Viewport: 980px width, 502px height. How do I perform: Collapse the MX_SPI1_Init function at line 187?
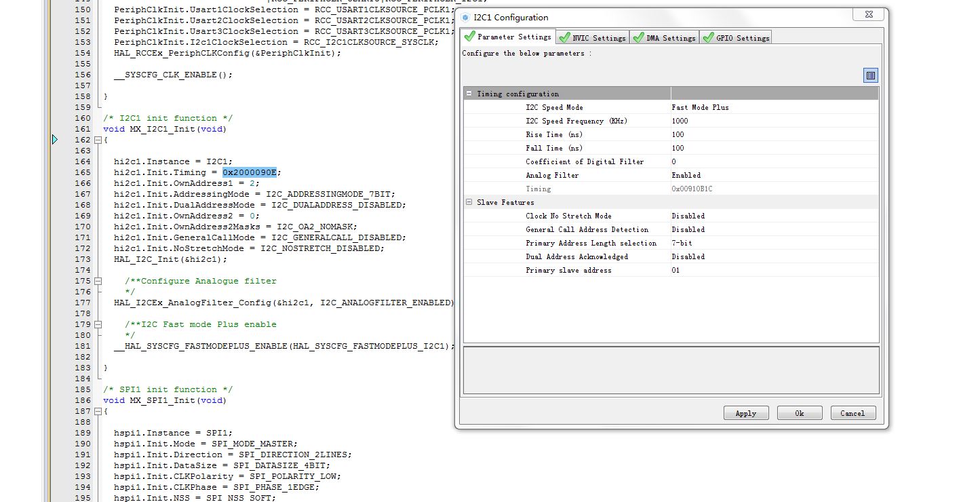pos(98,411)
